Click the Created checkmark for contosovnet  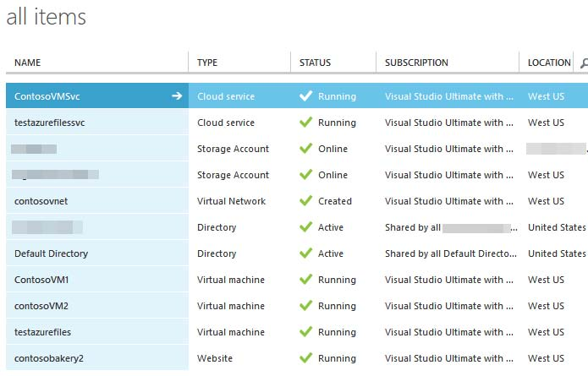[306, 201]
